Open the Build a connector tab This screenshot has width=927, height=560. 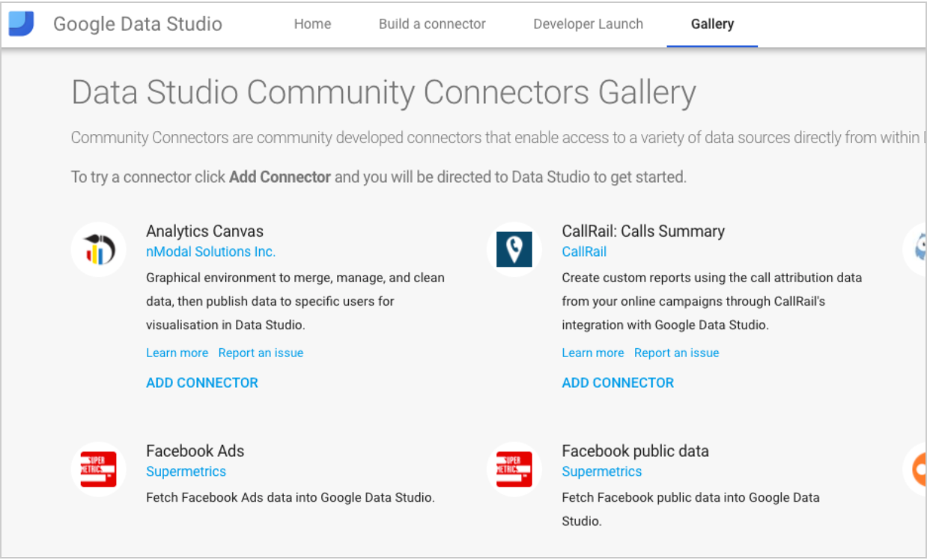click(x=432, y=24)
